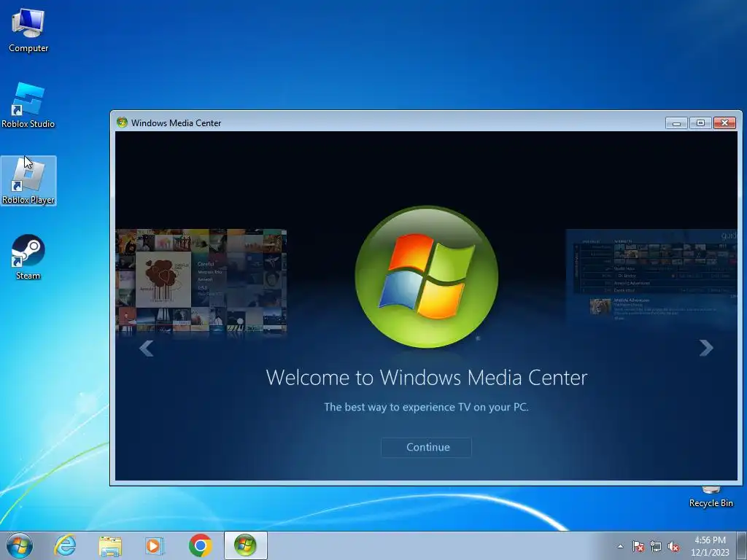This screenshot has width=747, height=560.
Task: Close the Windows Media Center window
Action: pyautogui.click(x=724, y=122)
